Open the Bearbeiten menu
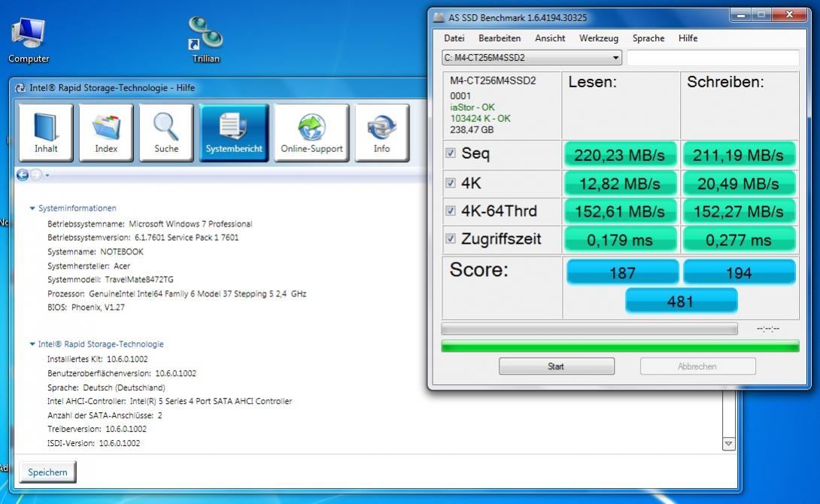Viewport: 820px width, 504px height. coord(500,38)
